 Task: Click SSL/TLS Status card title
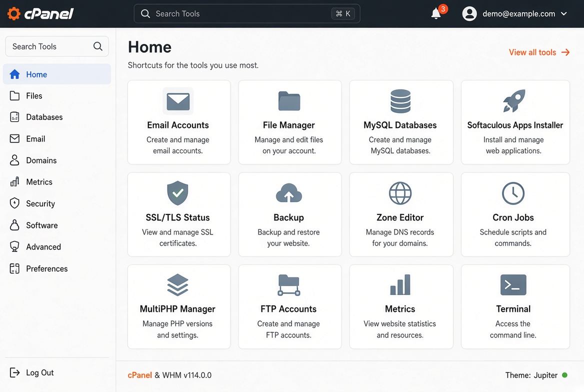(x=177, y=217)
